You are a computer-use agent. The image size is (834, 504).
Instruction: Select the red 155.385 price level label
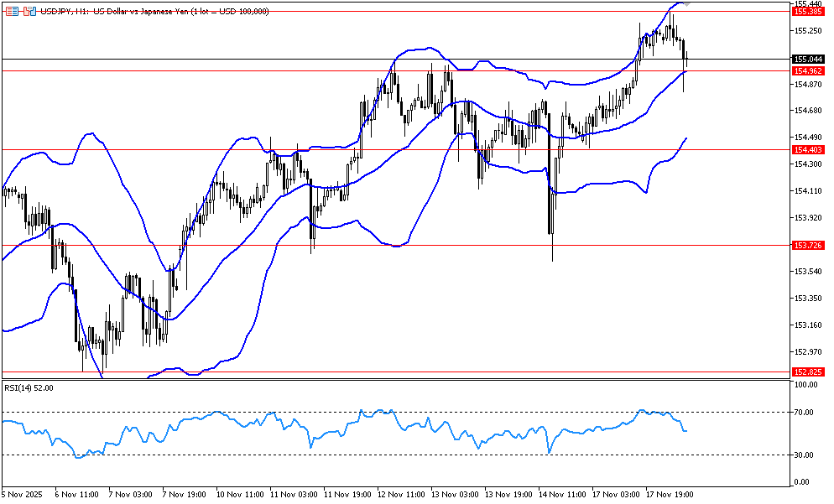(x=806, y=11)
